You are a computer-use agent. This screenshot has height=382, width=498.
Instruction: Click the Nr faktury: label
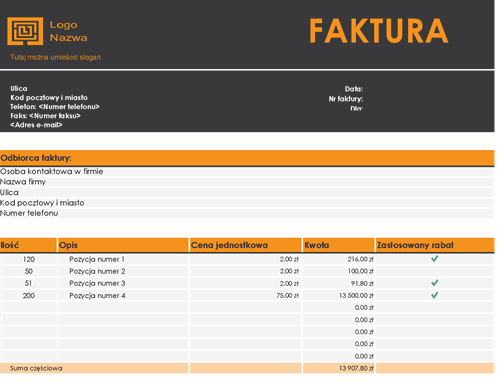346,99
